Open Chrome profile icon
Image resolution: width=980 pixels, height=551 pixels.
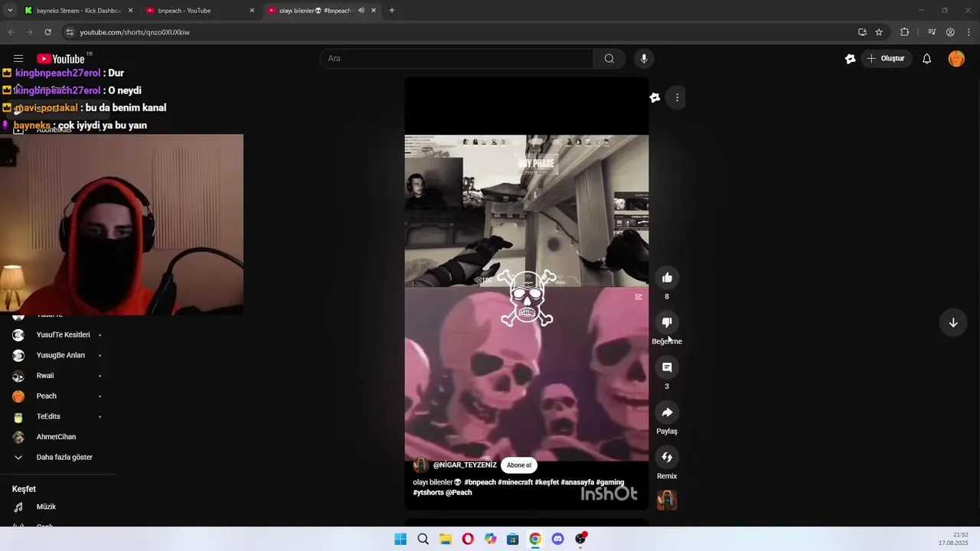coord(950,32)
